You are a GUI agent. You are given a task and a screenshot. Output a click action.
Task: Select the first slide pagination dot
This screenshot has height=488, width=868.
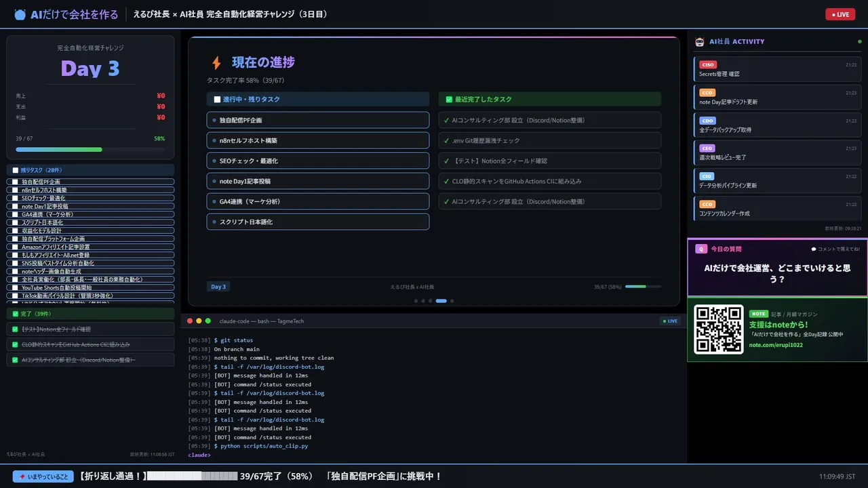[416, 300]
